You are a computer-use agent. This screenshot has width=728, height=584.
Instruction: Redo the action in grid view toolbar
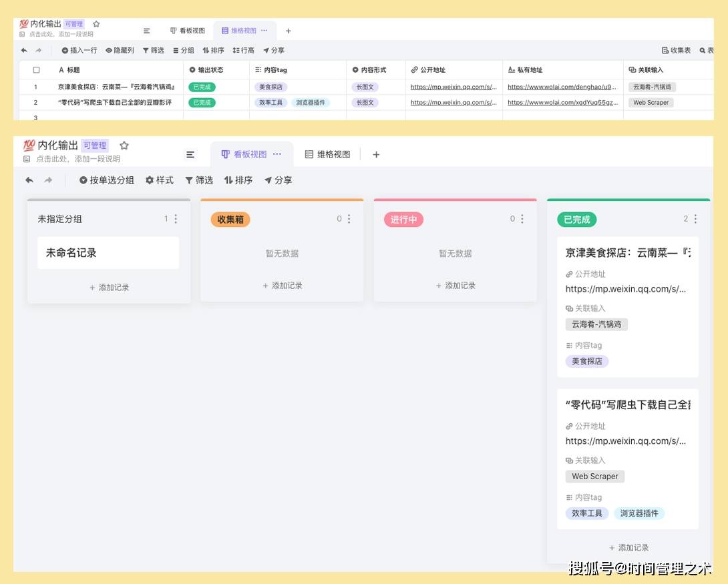(x=39, y=50)
